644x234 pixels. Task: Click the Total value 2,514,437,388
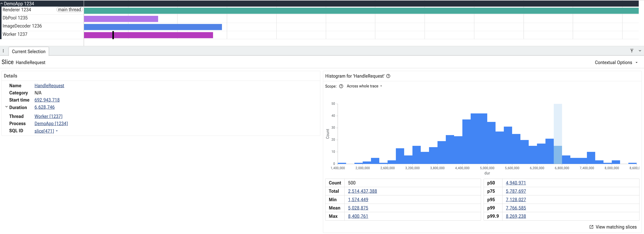(x=362, y=191)
